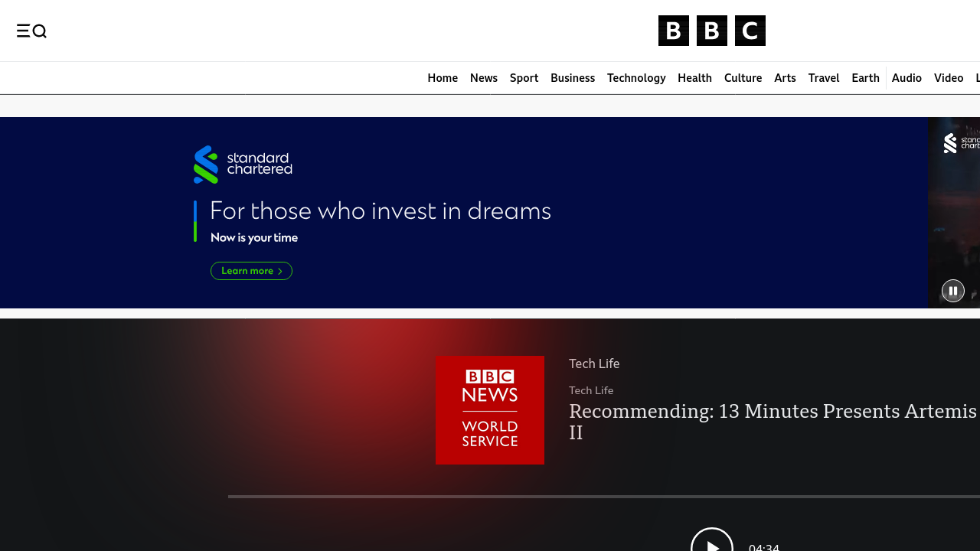The image size is (980, 551).
Task: Pause the Standard Chartered ad video
Action: pos(952,291)
